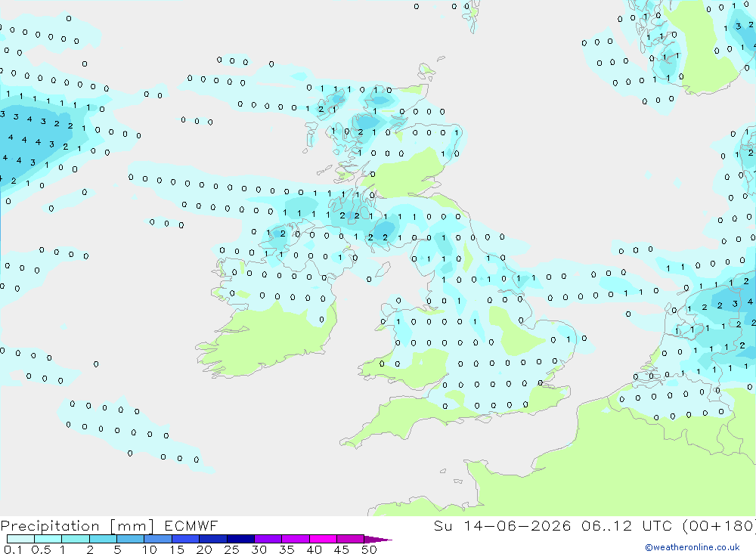Select the 0.1–0.5 mm legend color swatch

click(20, 539)
